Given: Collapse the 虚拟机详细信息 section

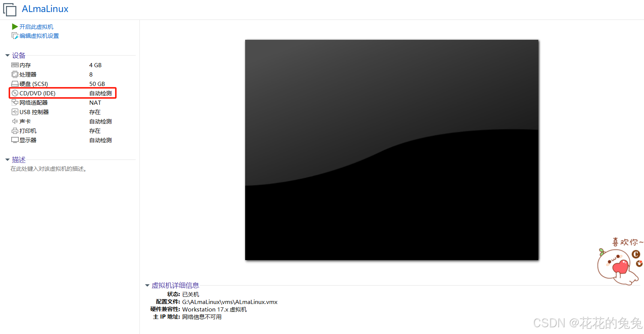Looking at the screenshot, I should pyautogui.click(x=147, y=286).
